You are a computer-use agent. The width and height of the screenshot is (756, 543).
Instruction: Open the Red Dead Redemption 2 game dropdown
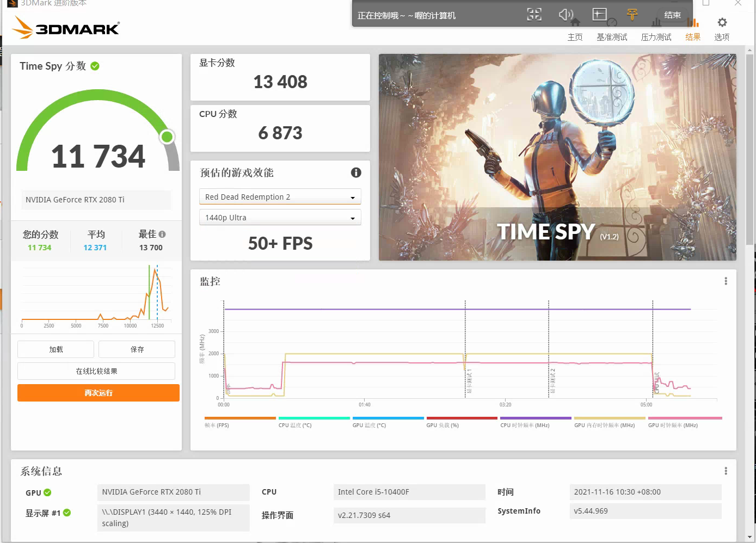pyautogui.click(x=280, y=197)
